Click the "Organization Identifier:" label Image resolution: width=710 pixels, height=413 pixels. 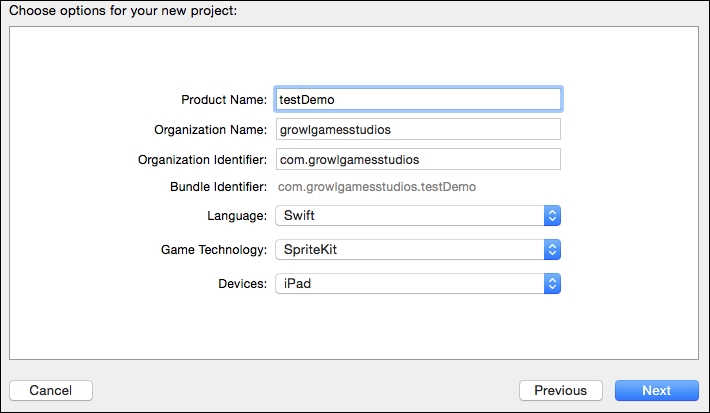coord(202,160)
